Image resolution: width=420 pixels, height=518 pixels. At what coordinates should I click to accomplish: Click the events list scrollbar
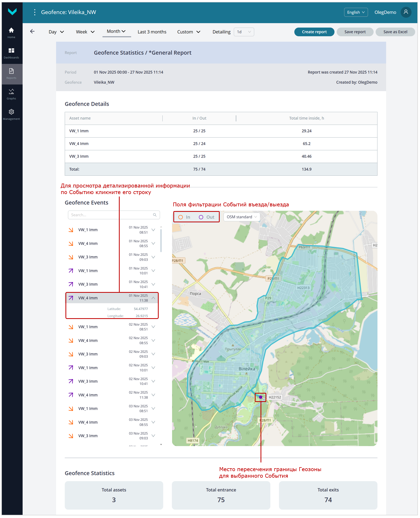161,240
